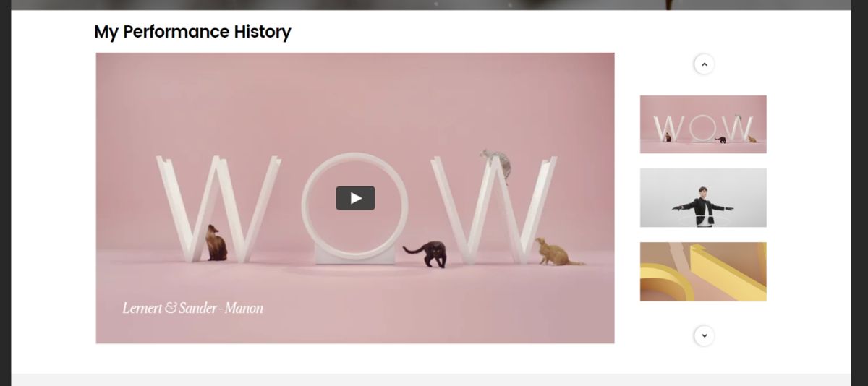The image size is (868, 386).
Task: Click the orange cat in the video
Action: [557, 252]
